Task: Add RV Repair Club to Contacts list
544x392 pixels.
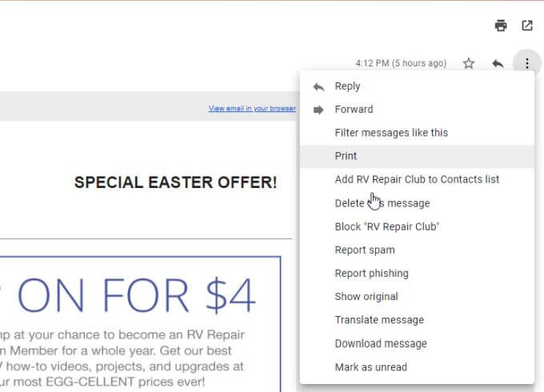Action: 417,180
